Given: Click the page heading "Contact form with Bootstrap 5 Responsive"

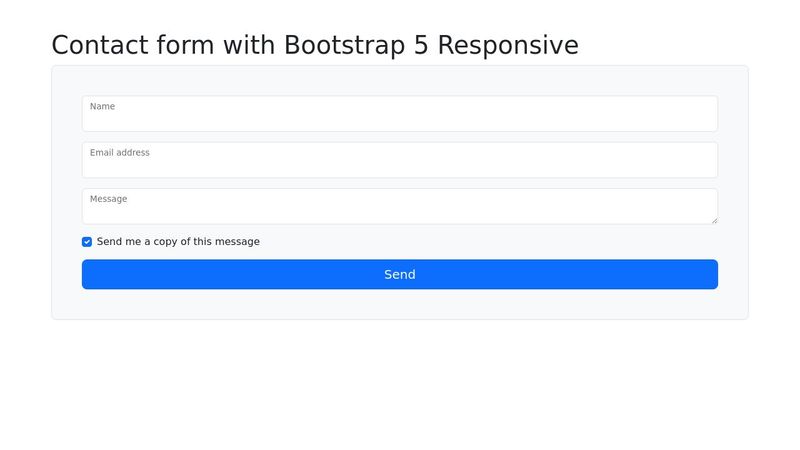Looking at the screenshot, I should (315, 45).
